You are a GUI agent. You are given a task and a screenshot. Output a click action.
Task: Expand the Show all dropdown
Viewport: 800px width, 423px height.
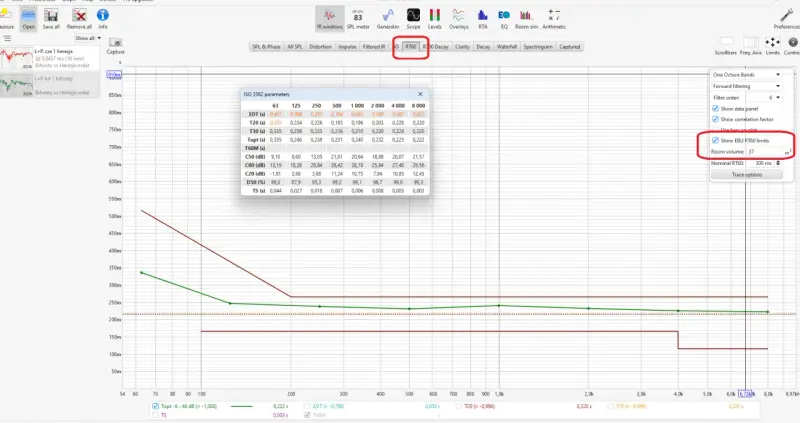pyautogui.click(x=88, y=38)
